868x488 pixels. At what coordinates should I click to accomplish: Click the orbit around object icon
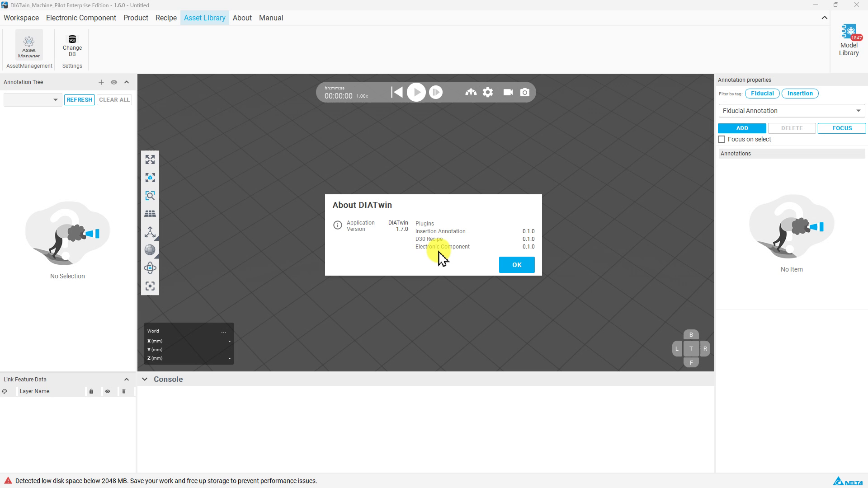click(150, 268)
